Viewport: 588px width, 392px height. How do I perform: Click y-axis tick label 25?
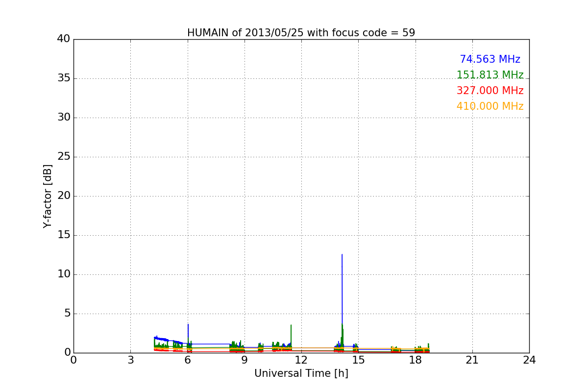(64, 156)
